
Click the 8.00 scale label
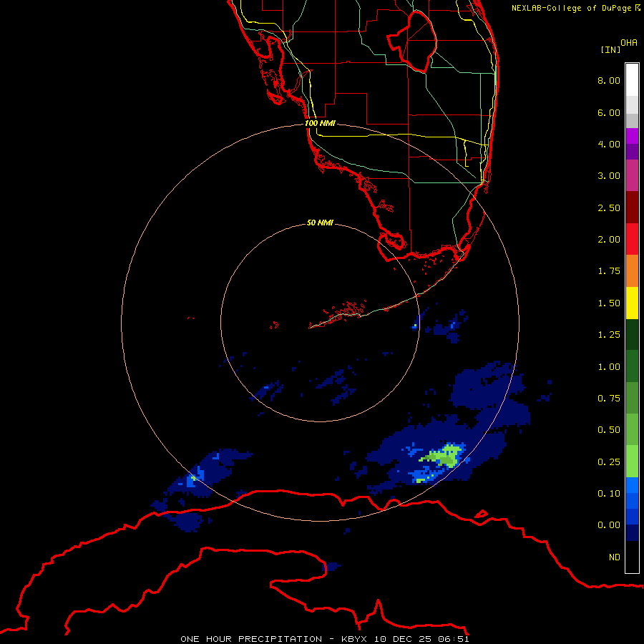tap(609, 80)
